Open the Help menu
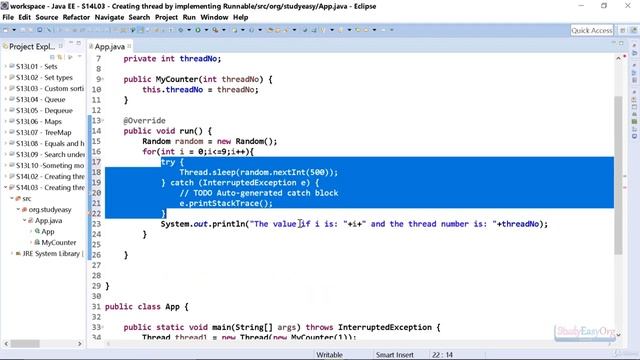This screenshot has height=360, width=640. 240,17
